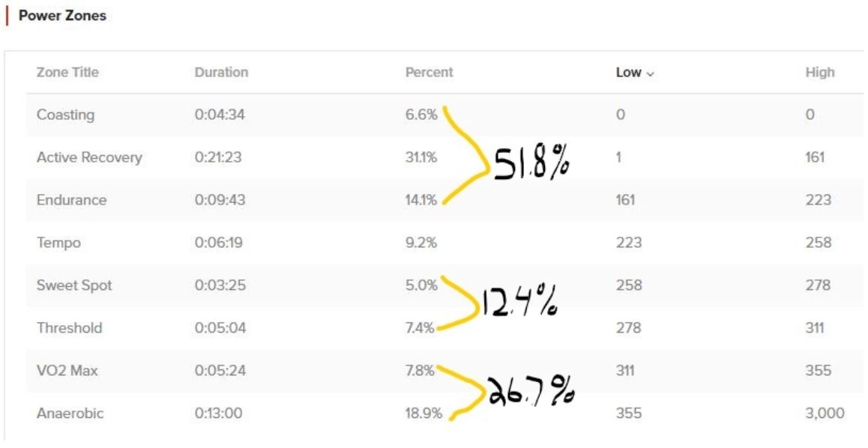Select the Tempo zone row
Image resolution: width=868 pixels, height=448 pixels.
58,243
